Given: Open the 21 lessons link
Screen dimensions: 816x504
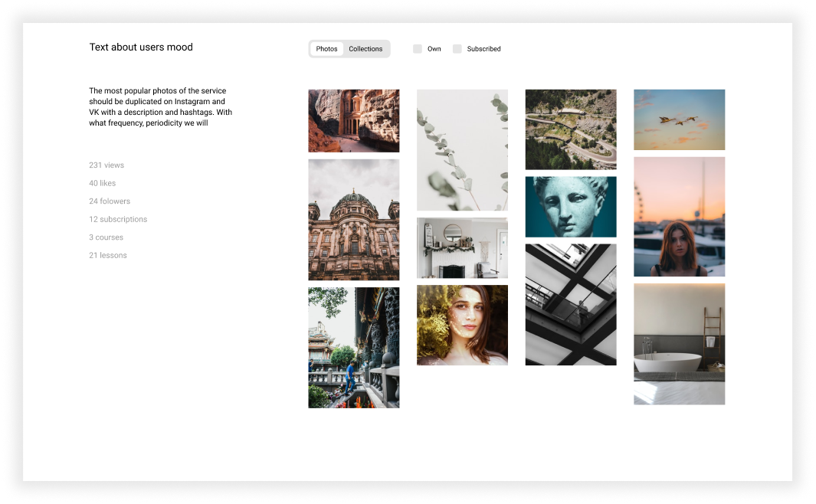Looking at the screenshot, I should tap(108, 256).
